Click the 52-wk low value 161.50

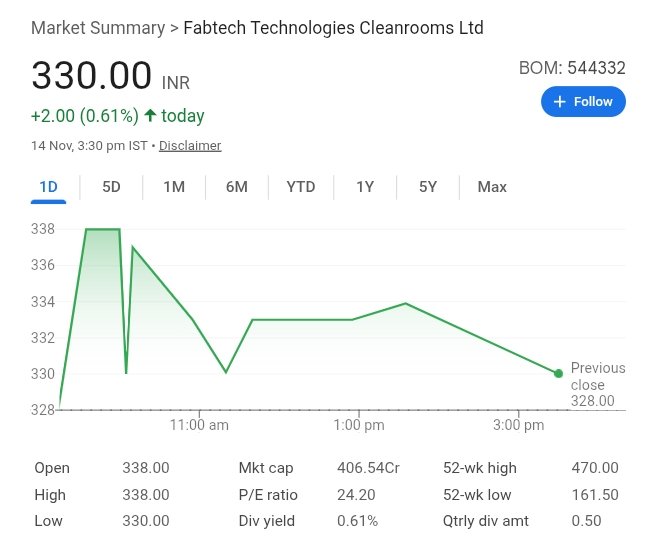tap(595, 495)
